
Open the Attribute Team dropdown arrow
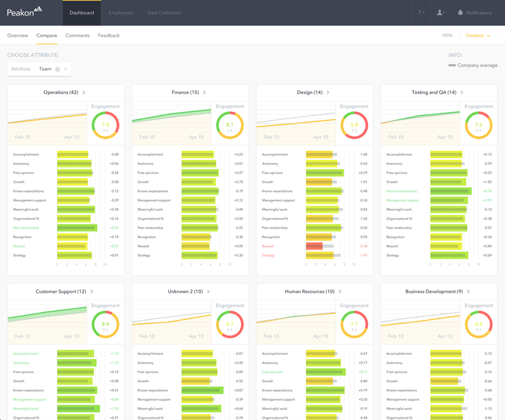tap(66, 69)
